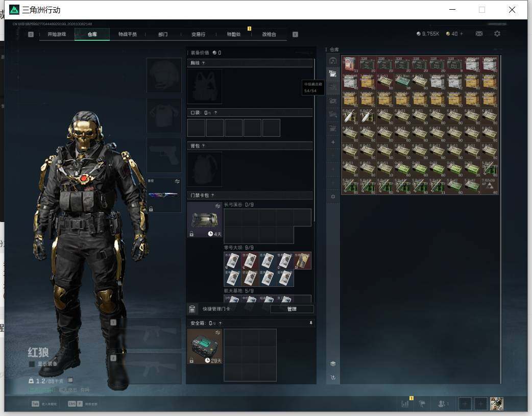Click the plus next to 40 currency
The width and height of the screenshot is (532, 416).
click(461, 34)
